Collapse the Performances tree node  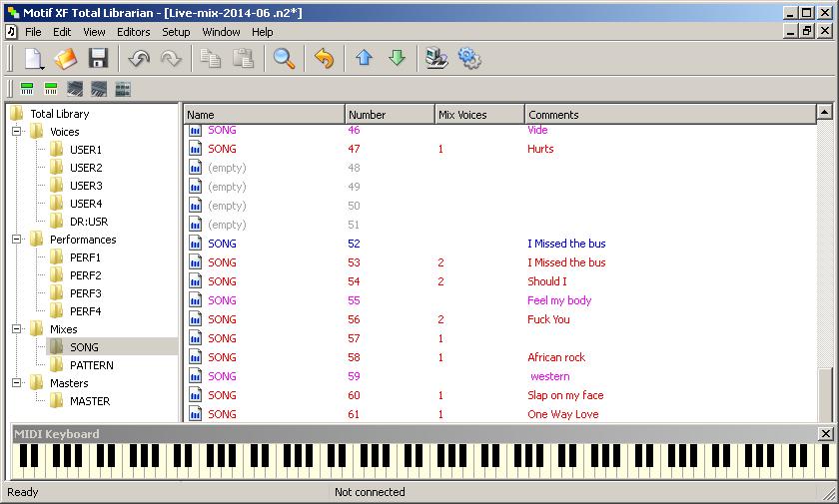(17, 239)
